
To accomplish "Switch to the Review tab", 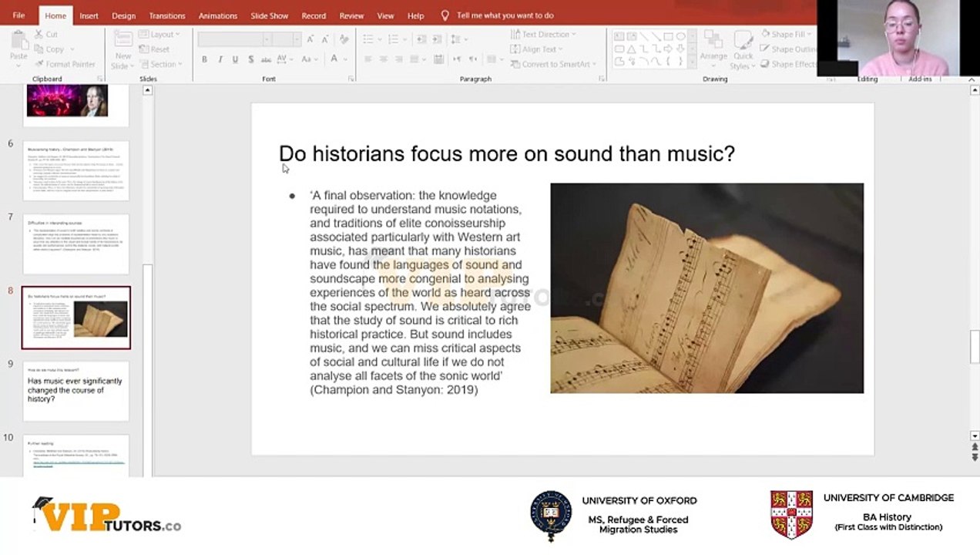I will (351, 15).
